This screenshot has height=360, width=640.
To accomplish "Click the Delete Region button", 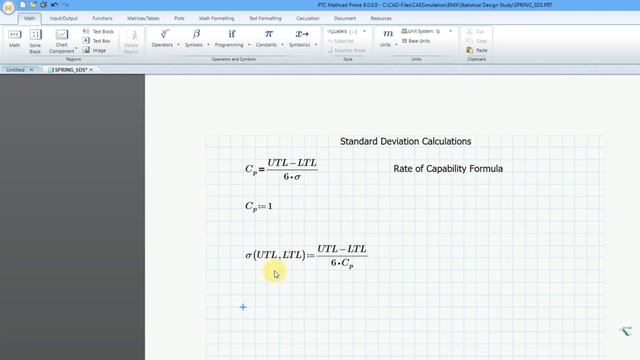I will [x=131, y=42].
